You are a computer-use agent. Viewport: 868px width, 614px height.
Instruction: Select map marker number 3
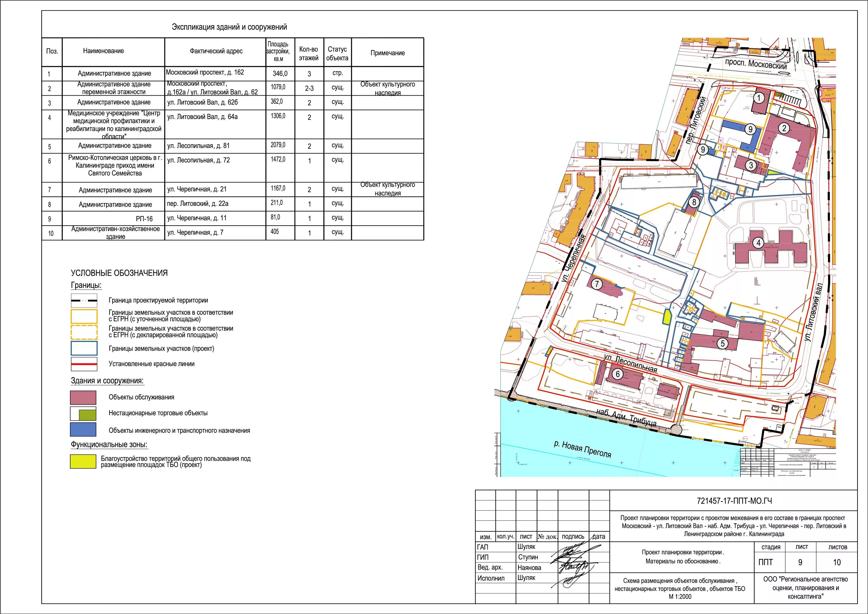(x=751, y=165)
